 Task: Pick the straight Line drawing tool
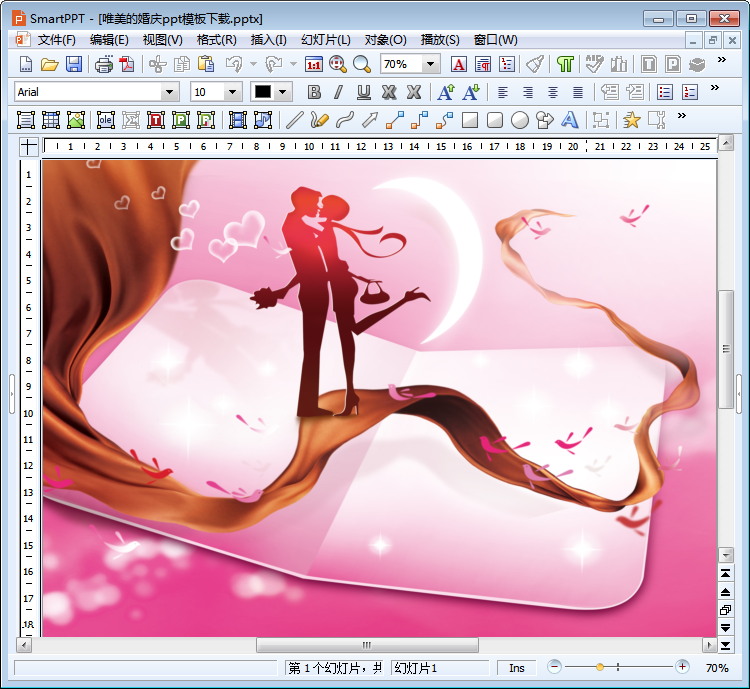pos(294,120)
